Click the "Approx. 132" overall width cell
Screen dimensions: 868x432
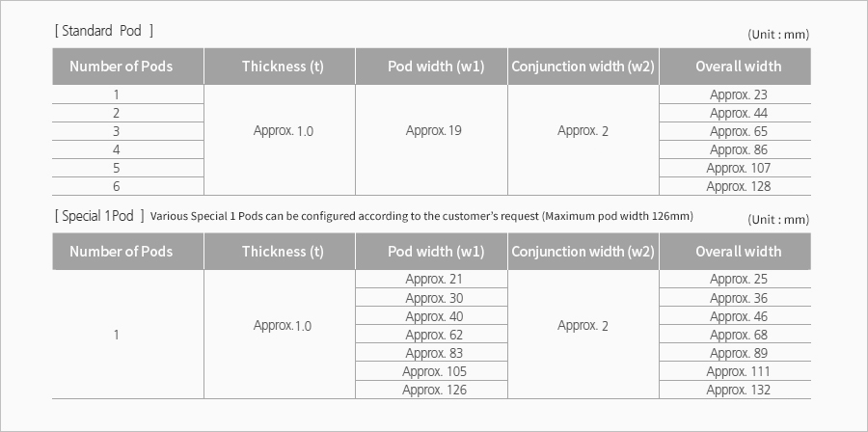pyautogui.click(x=738, y=390)
